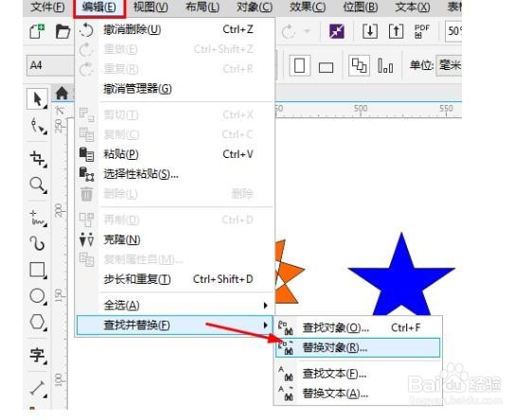Screen dimensions: 532x420
Task: Open the 视图(V) menu
Action: pos(151,7)
